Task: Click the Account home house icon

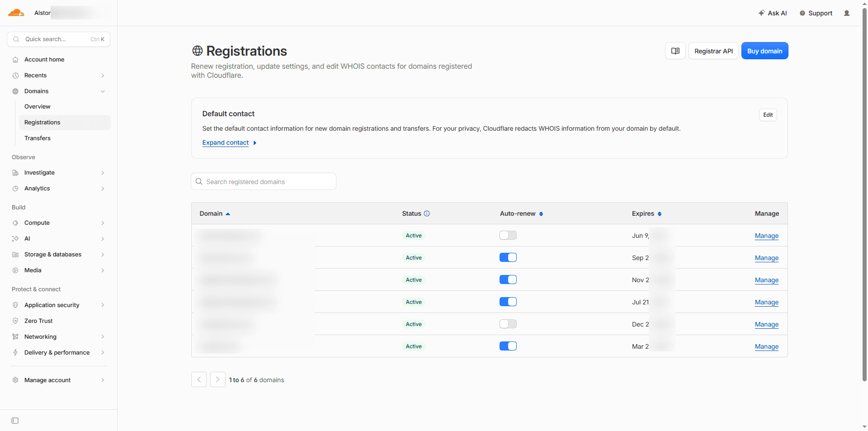Action: point(15,60)
